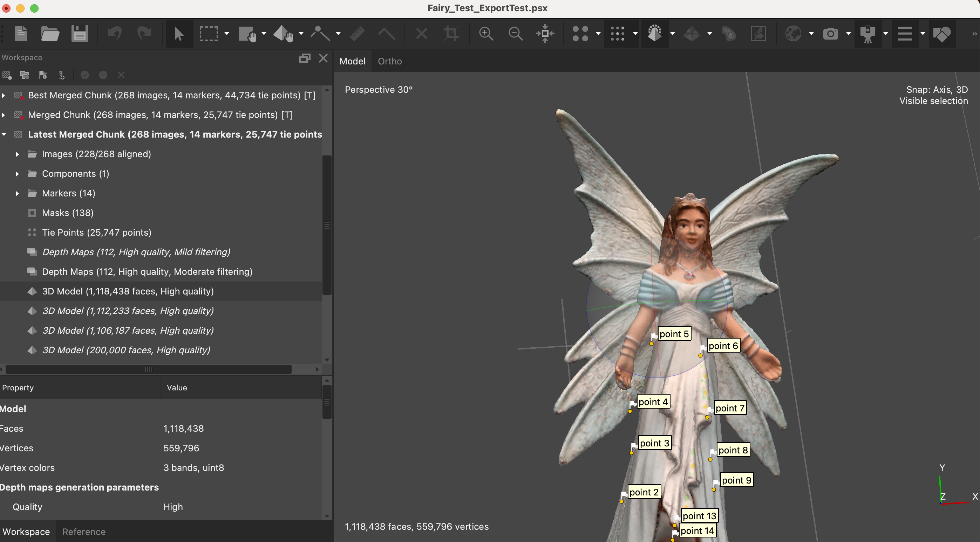Open the model view mode dropdown arrow
Screen dimensions: 980x542
tap(673, 34)
